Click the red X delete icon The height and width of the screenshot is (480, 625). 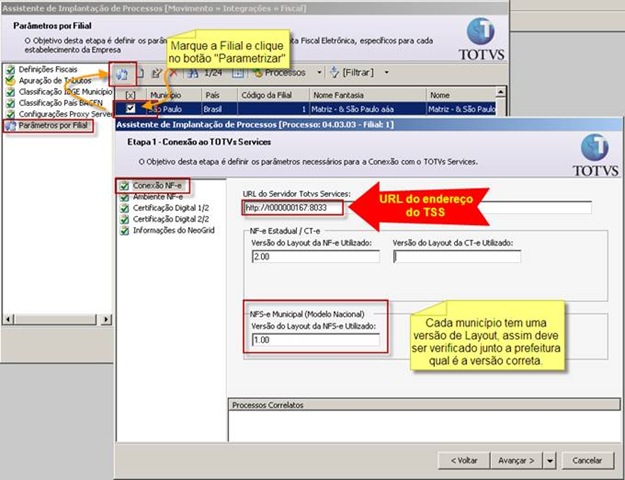pyautogui.click(x=174, y=73)
